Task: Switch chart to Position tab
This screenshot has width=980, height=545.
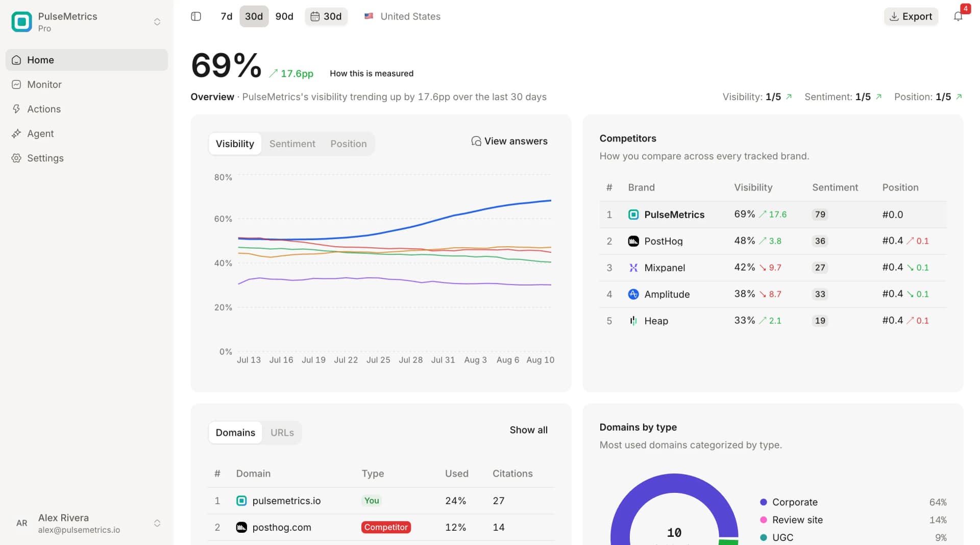Action: click(x=349, y=144)
